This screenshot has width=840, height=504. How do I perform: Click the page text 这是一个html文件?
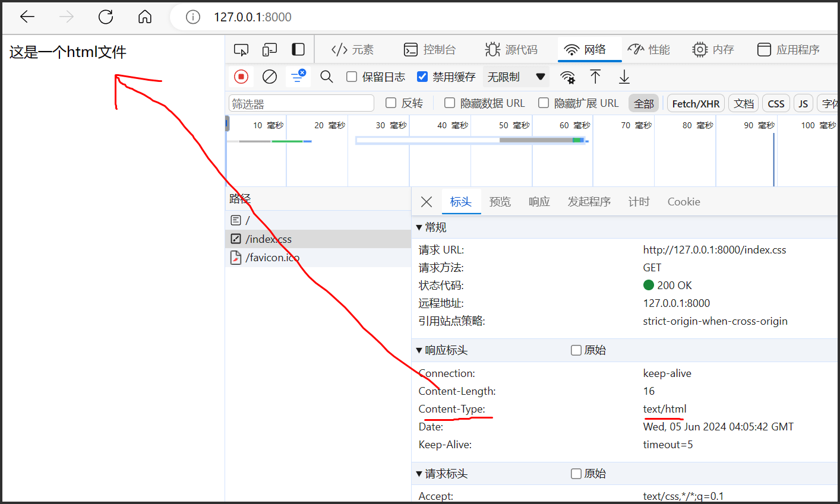click(68, 52)
